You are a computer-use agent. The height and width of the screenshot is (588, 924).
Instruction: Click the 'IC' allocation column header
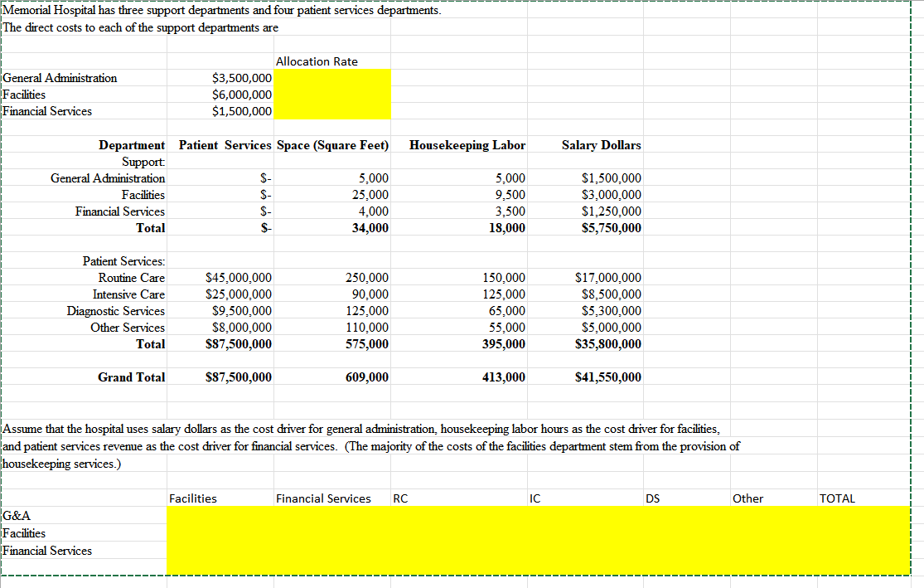tap(535, 499)
